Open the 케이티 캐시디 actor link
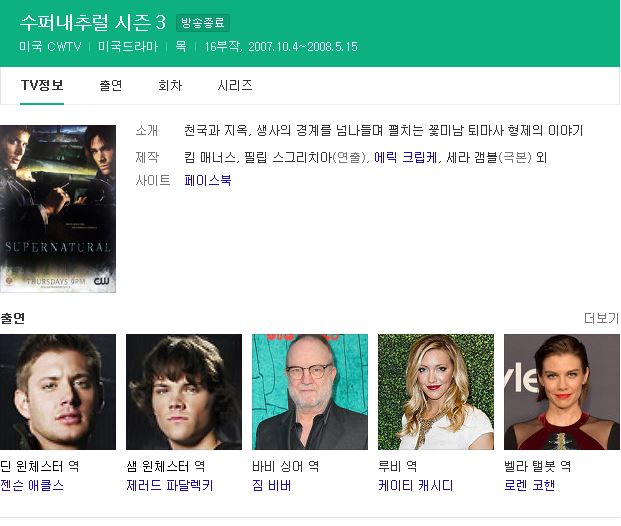The width and height of the screenshot is (621, 526). [x=415, y=485]
